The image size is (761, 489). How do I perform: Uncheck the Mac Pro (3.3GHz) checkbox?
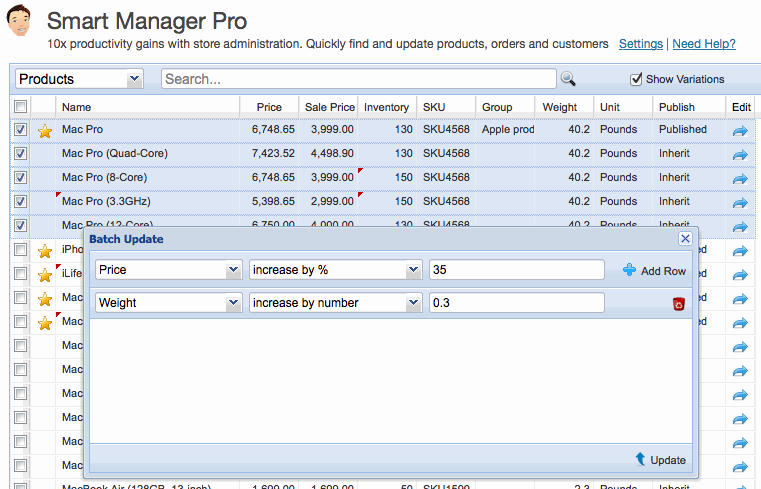(x=20, y=201)
